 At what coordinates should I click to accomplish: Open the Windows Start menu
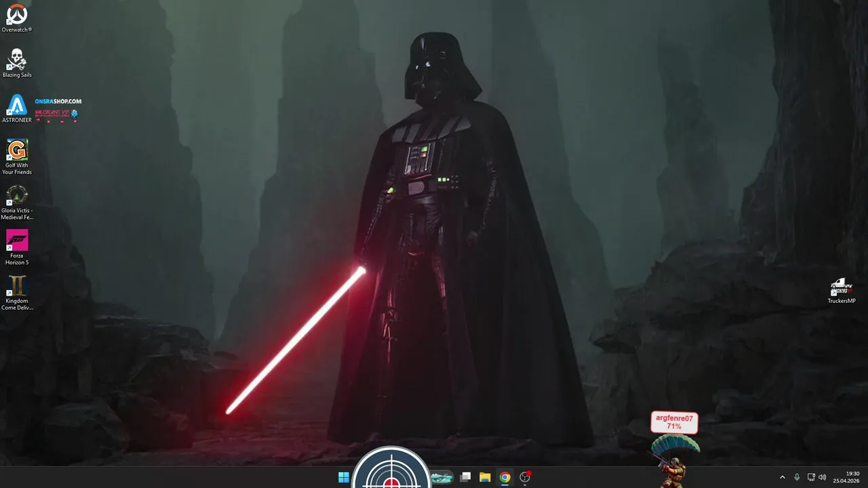[344, 477]
